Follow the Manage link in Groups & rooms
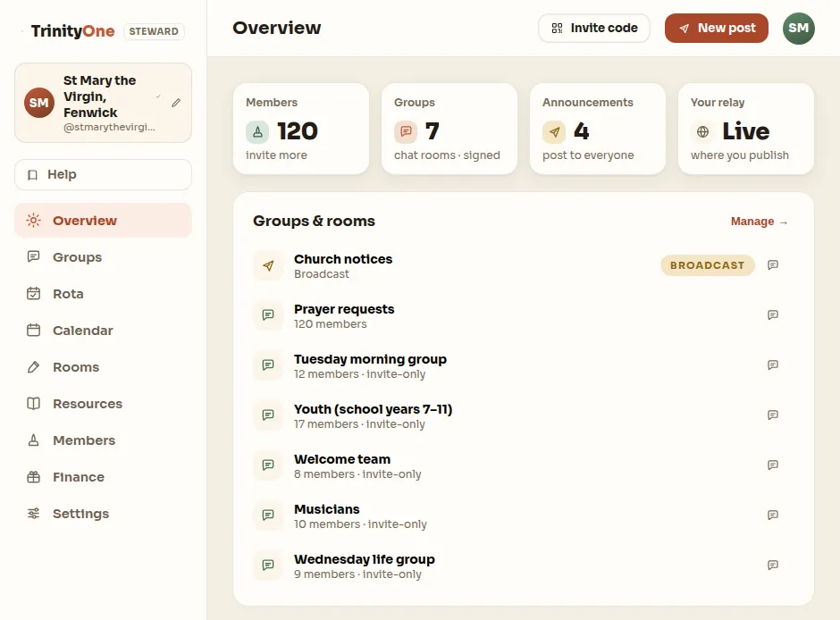This screenshot has width=840, height=620. coord(759,222)
